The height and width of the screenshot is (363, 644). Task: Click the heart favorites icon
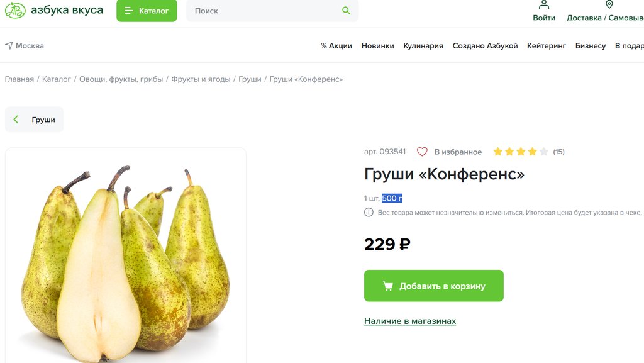[422, 152]
